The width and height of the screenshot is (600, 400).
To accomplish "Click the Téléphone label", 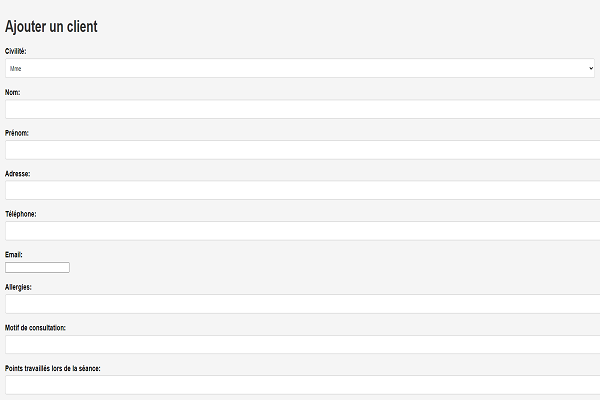I will click(21, 214).
